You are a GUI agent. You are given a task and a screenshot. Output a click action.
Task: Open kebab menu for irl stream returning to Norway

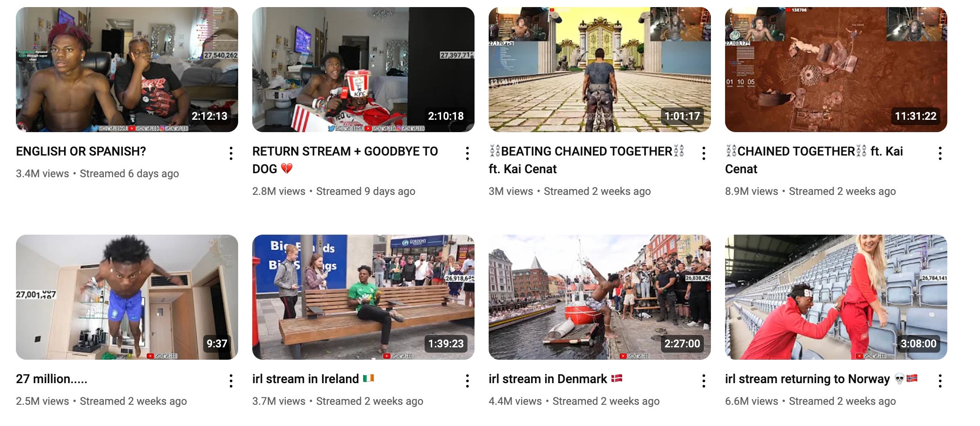(940, 381)
